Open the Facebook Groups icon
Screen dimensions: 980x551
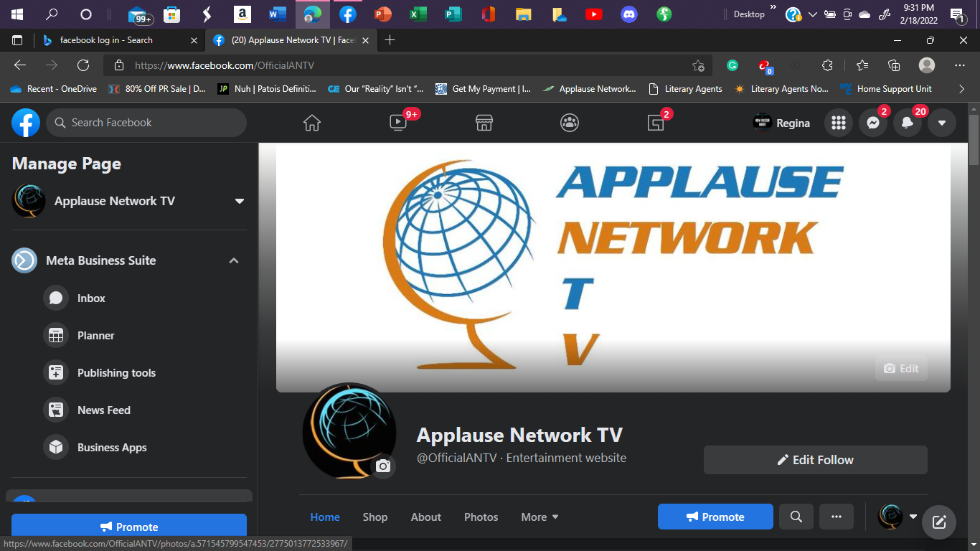pos(570,123)
